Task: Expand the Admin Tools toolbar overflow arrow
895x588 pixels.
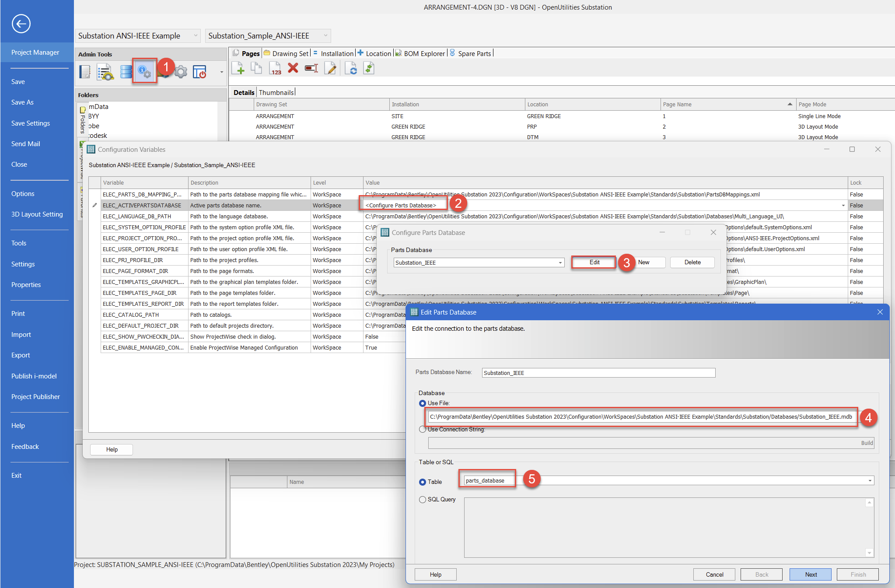Action: [222, 72]
